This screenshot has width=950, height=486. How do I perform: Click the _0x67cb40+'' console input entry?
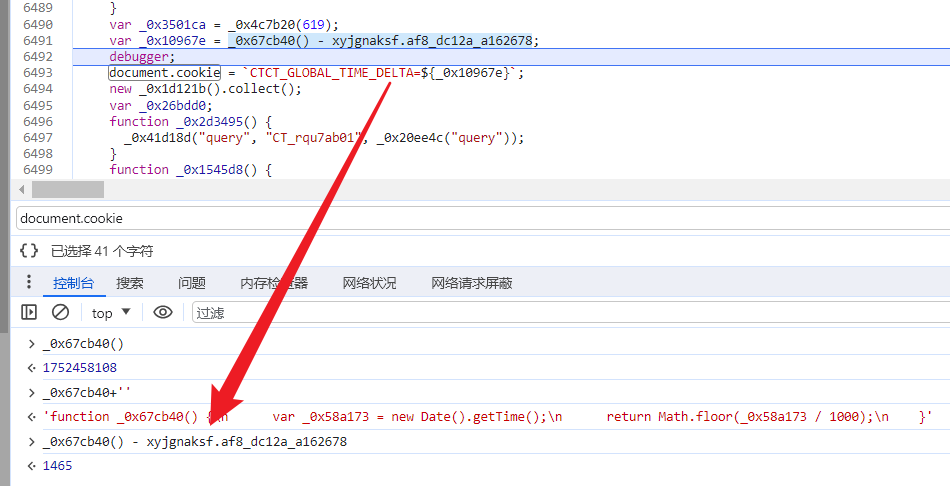point(87,393)
